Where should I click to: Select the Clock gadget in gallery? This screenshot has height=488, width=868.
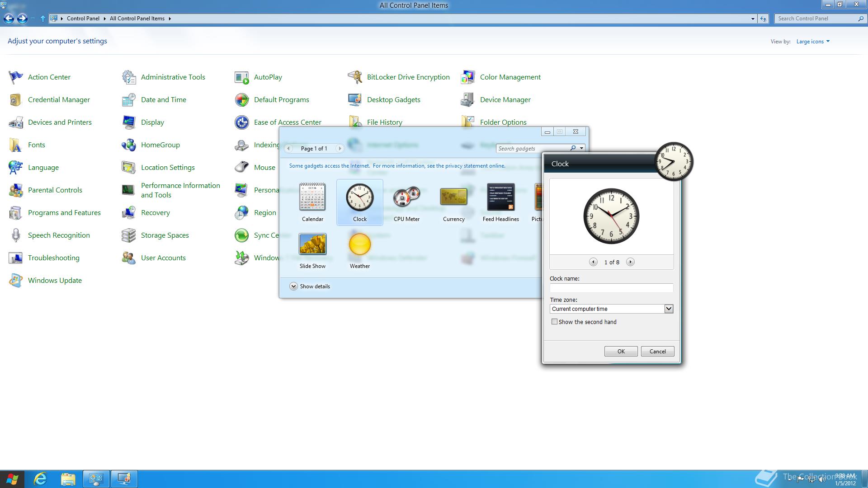pos(360,202)
